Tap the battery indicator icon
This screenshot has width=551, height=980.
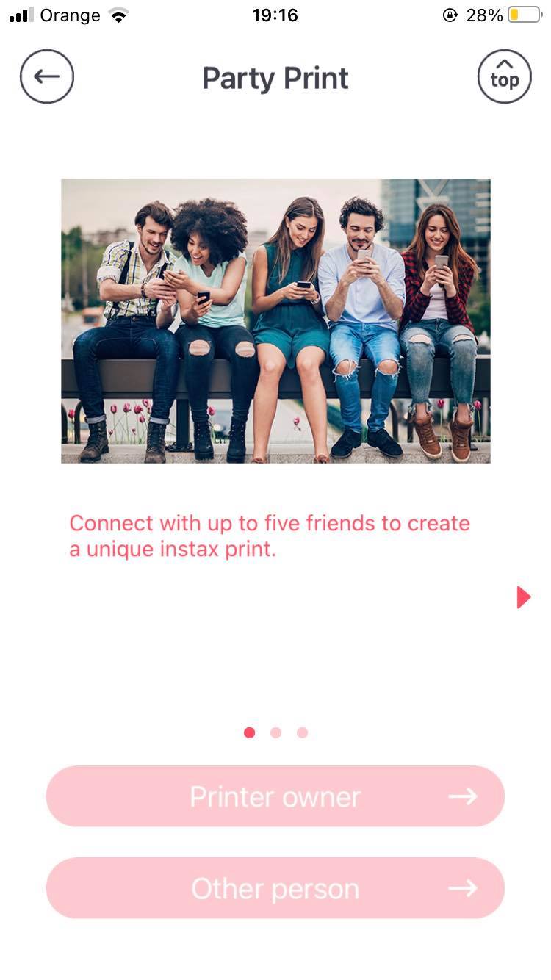coord(524,15)
